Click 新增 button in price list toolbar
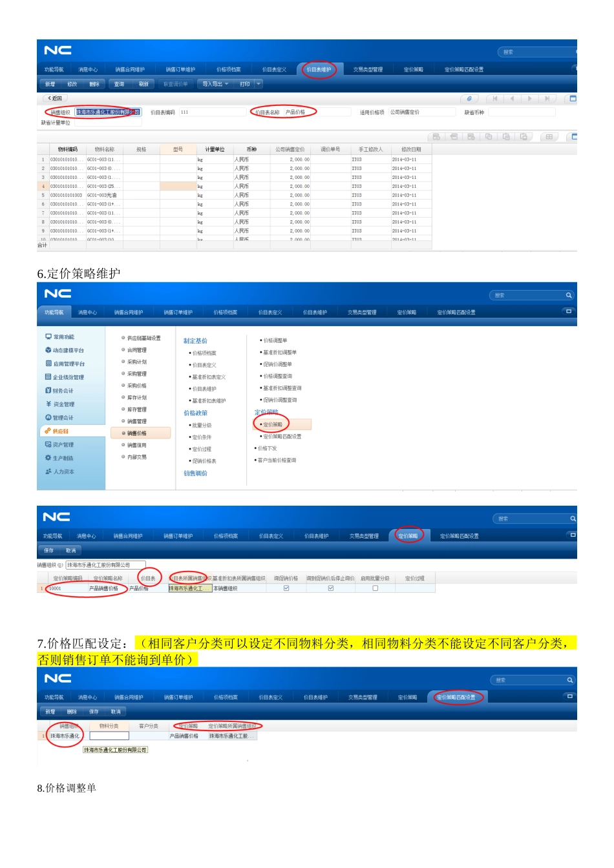The width and height of the screenshot is (614, 868). coord(50,84)
